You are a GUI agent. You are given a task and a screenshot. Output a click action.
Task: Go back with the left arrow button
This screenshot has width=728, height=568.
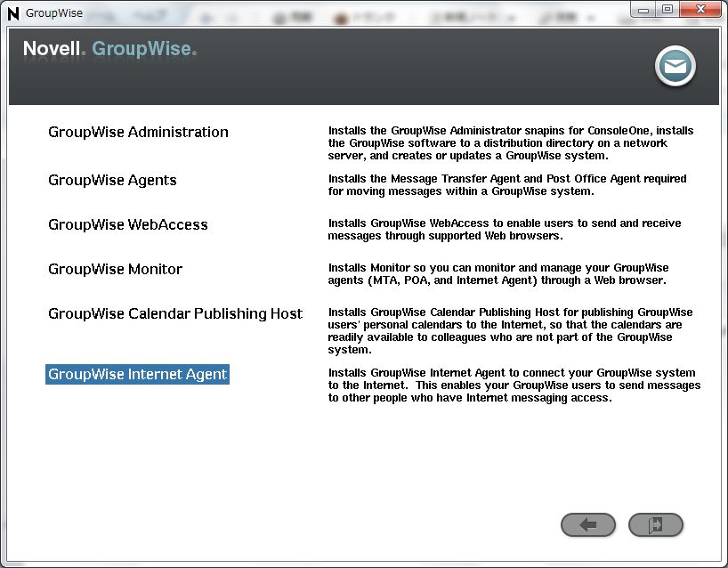(588, 524)
